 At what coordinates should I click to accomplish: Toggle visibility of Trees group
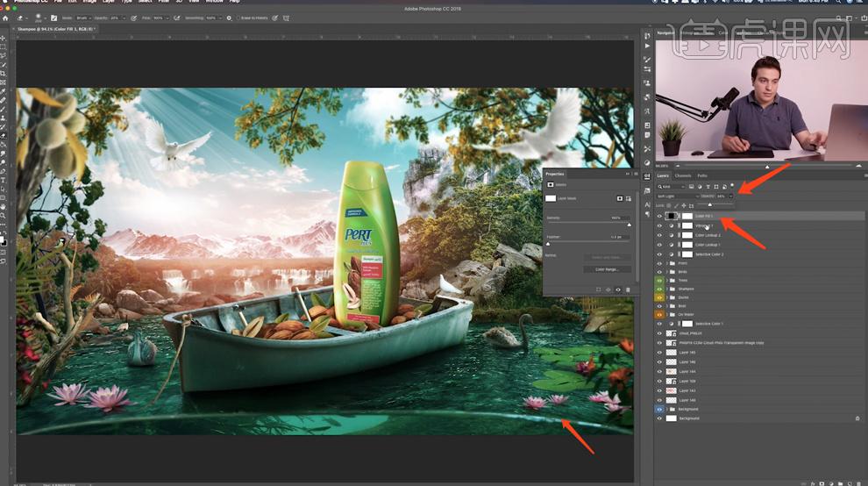click(x=659, y=281)
